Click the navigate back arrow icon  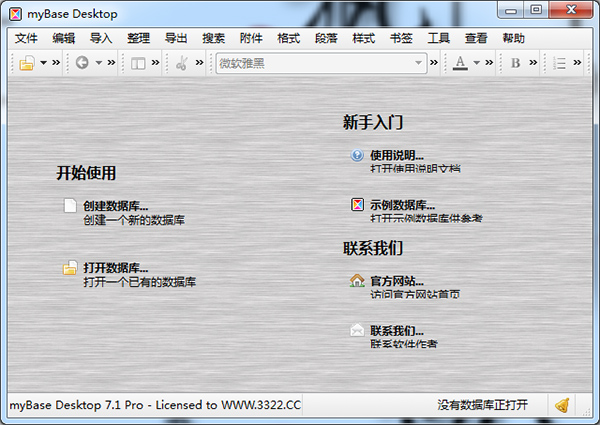coord(82,62)
